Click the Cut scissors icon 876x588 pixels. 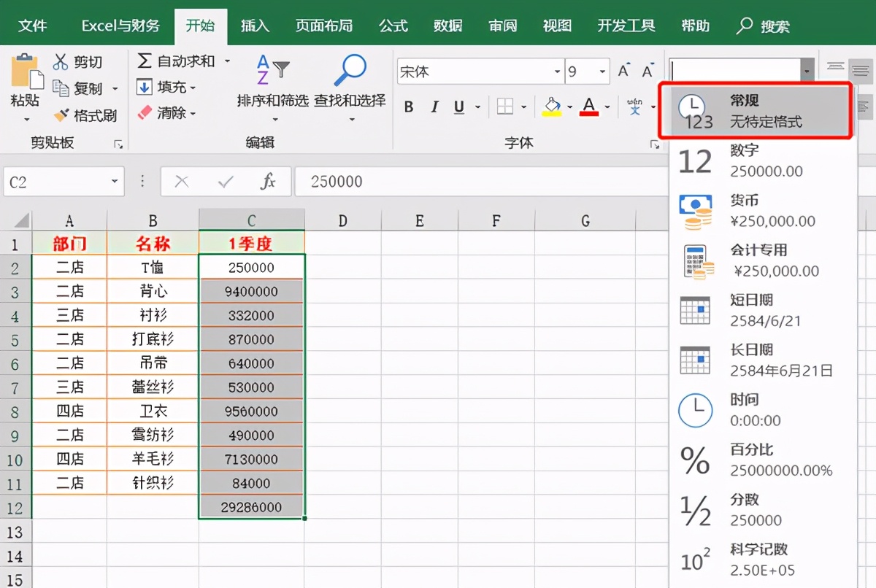[x=61, y=61]
